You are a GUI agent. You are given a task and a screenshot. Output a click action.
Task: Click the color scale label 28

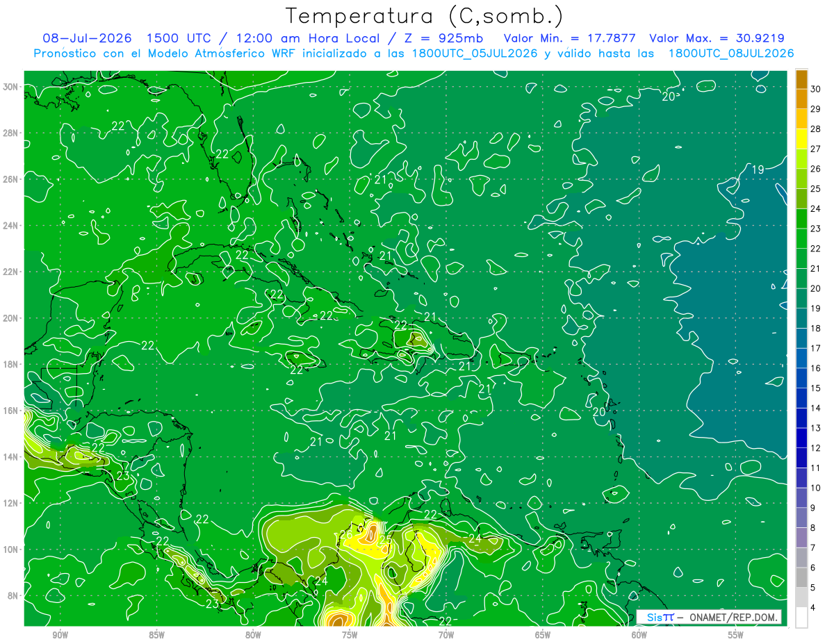coord(816,129)
